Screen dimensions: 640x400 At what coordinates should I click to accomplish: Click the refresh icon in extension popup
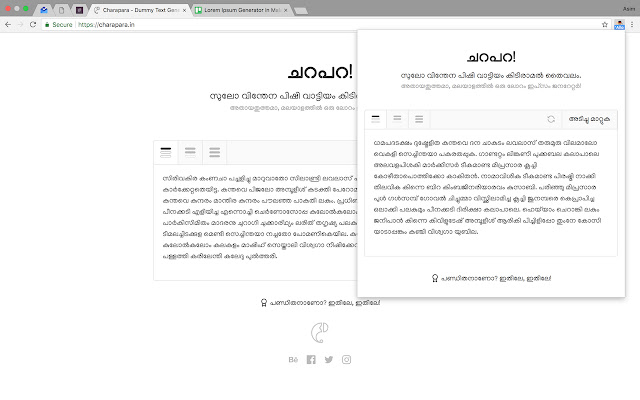pos(551,119)
